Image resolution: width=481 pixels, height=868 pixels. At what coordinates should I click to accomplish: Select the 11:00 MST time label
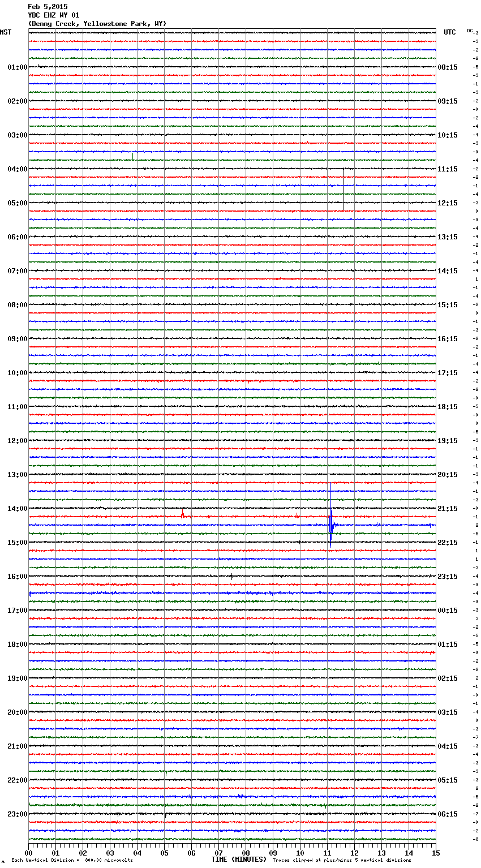[x=18, y=407]
